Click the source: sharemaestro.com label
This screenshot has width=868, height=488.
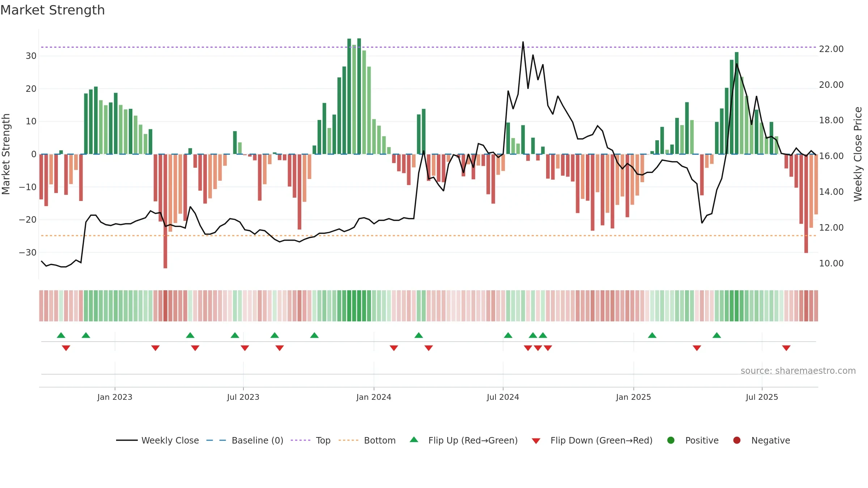pyautogui.click(x=798, y=371)
